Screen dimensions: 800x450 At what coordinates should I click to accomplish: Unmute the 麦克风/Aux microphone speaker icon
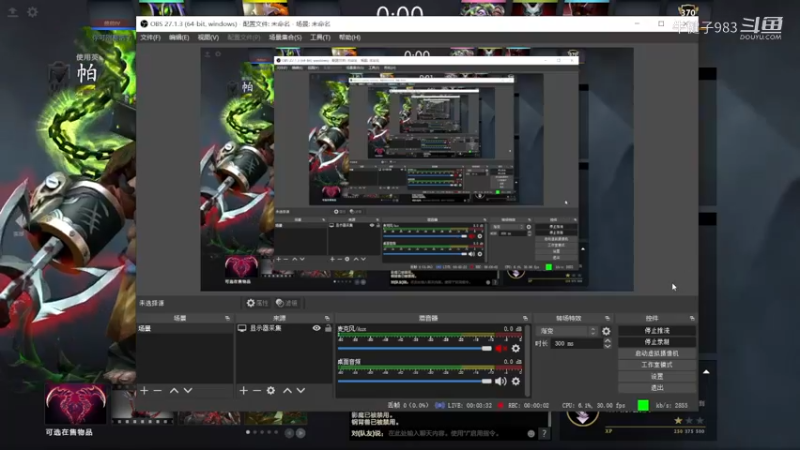click(x=501, y=348)
